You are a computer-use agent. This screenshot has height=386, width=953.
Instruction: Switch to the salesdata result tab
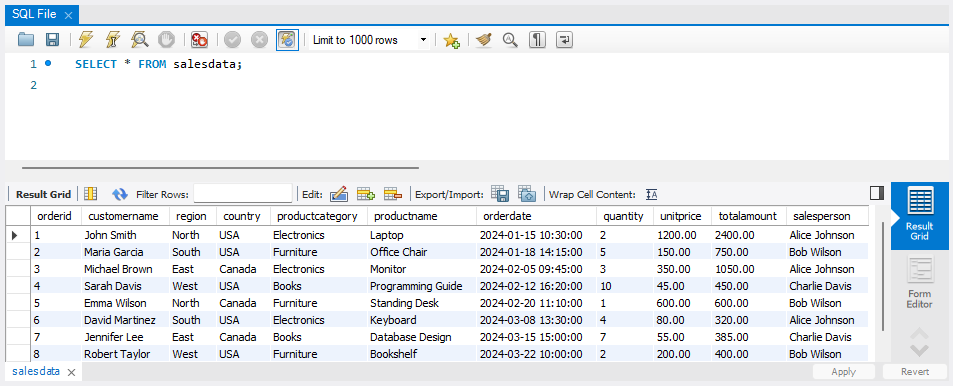click(36, 371)
